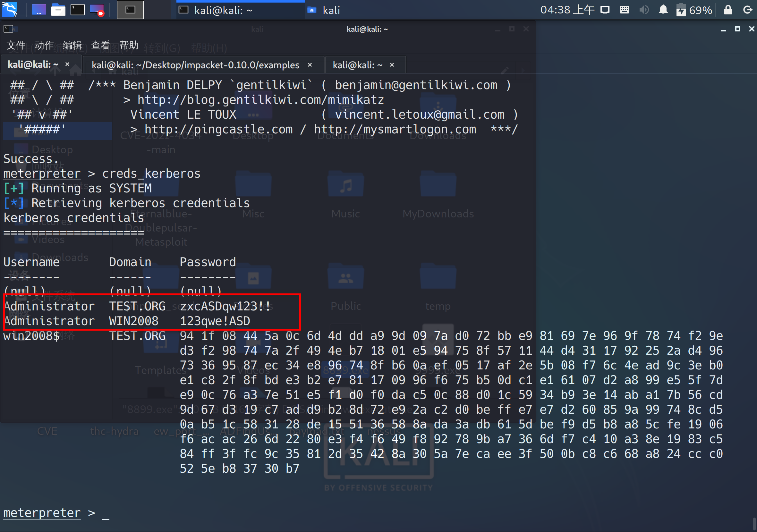757x532 pixels.
Task: Click the lock screen padlock icon
Action: pos(728,10)
